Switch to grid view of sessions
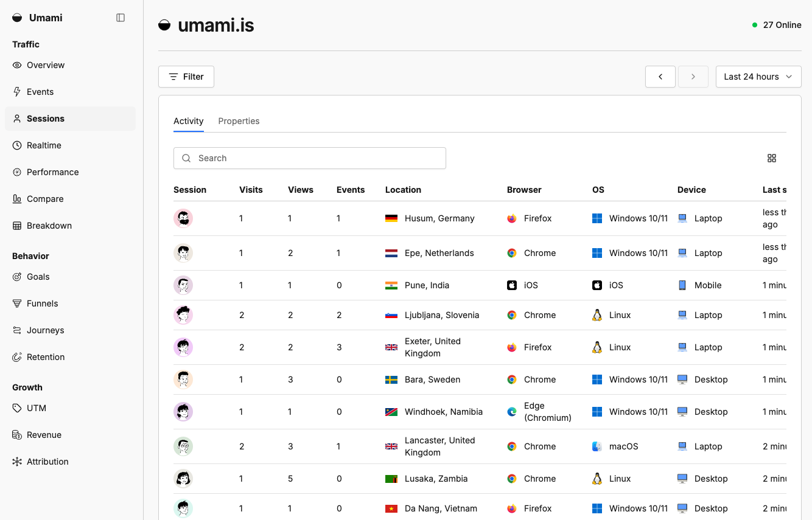812x520 pixels. tap(772, 158)
